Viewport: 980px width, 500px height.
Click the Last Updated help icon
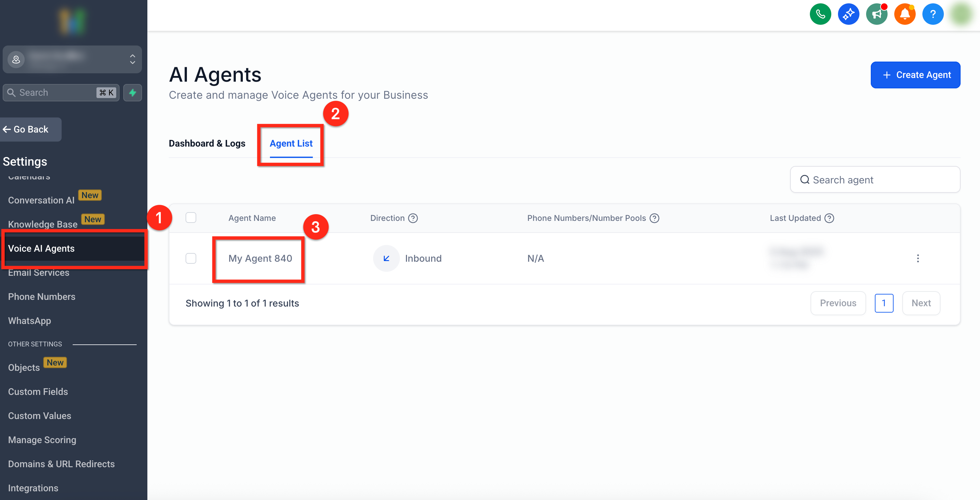[x=829, y=218]
